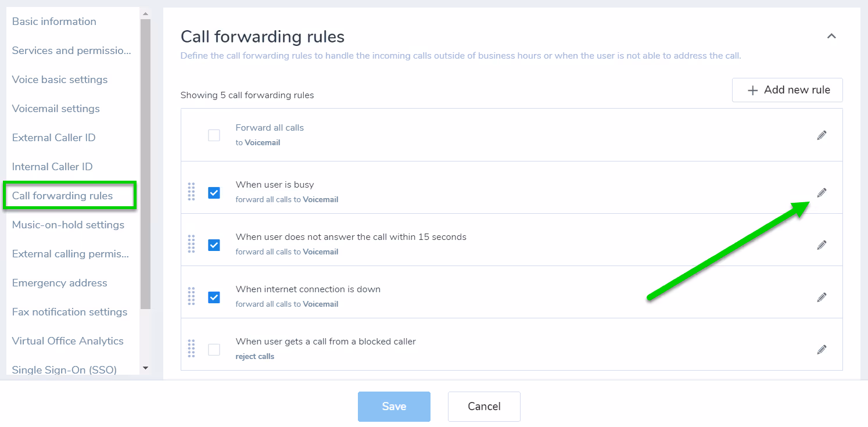868x427 pixels.
Task: Edit the 15-second no-answer forwarding rule
Action: click(x=822, y=245)
